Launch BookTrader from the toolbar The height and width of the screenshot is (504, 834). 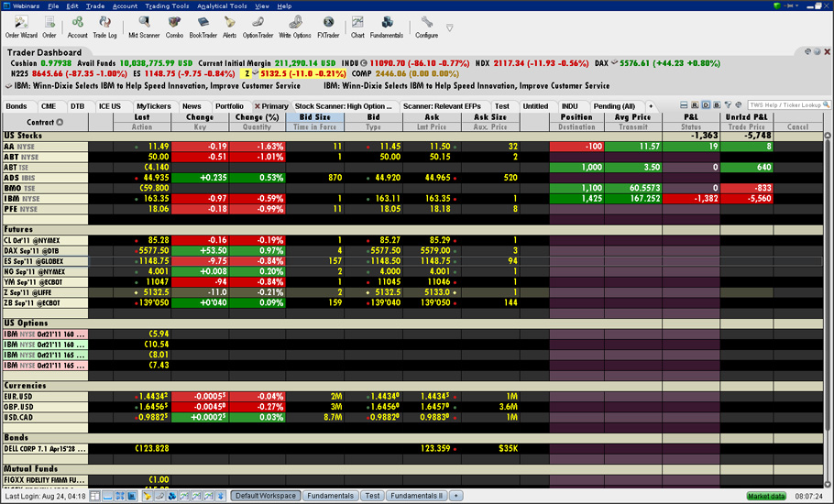203,27
